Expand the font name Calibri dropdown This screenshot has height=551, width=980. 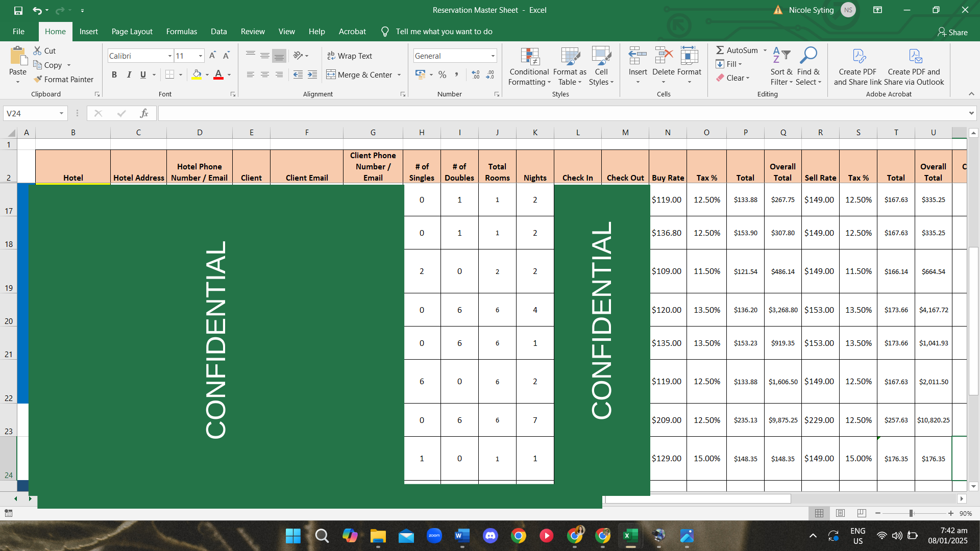[x=170, y=56]
